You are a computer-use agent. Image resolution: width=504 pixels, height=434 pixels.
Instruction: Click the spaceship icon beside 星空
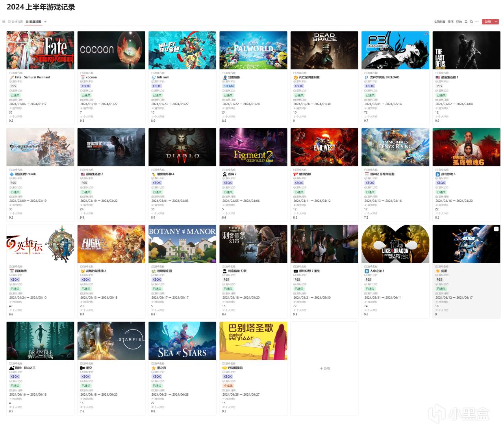click(x=83, y=368)
